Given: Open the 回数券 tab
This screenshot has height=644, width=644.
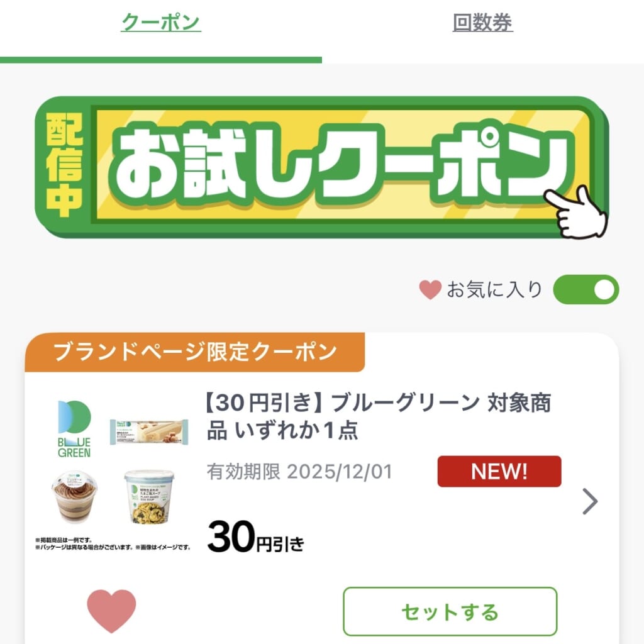Looking at the screenshot, I should (482, 23).
